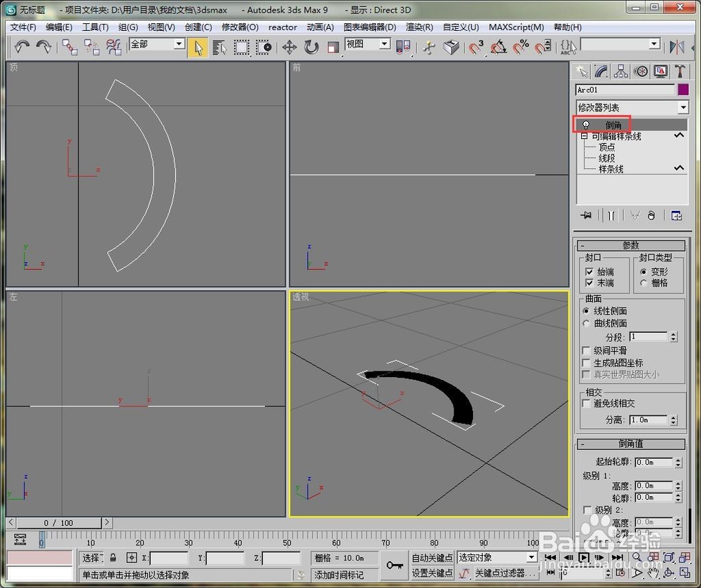
Task: Click Configure Modifier Sets icon
Action: [x=676, y=215]
